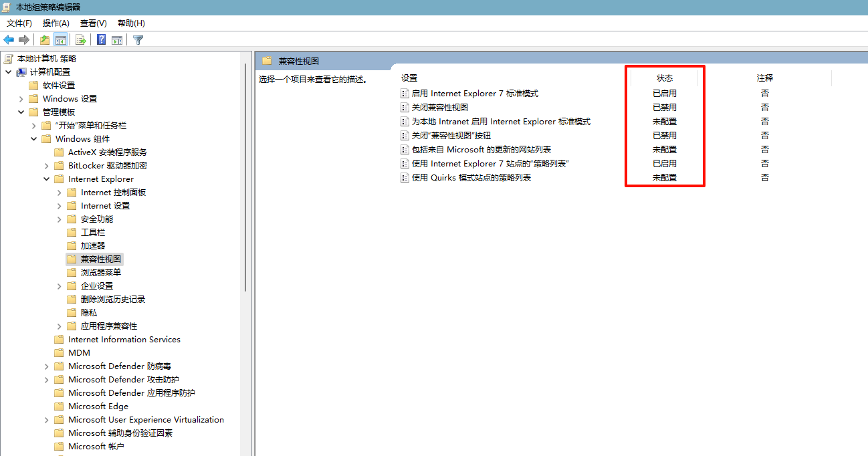Expand Microsoft User Experience Virtualization node
This screenshot has height=456, width=868.
pos(46,419)
